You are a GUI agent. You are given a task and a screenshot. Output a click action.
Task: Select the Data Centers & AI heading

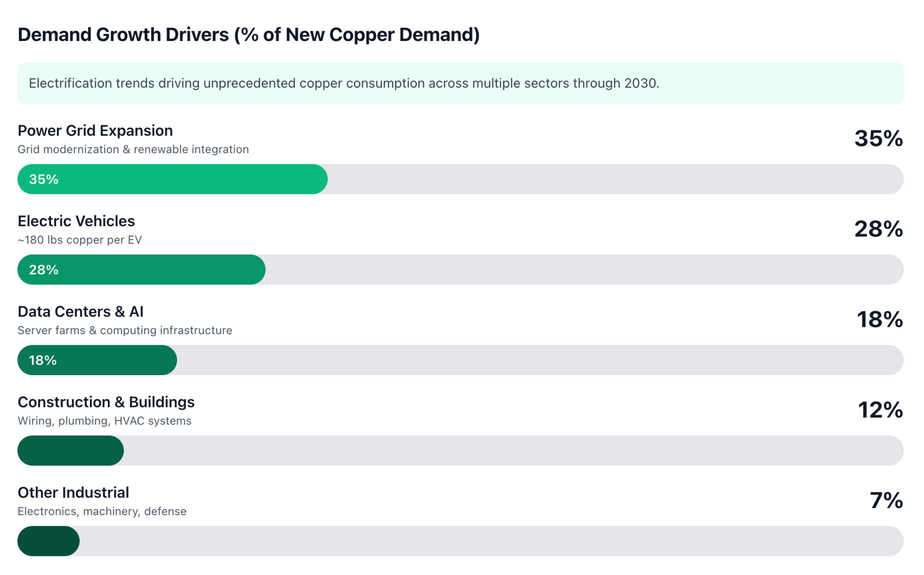point(80,312)
